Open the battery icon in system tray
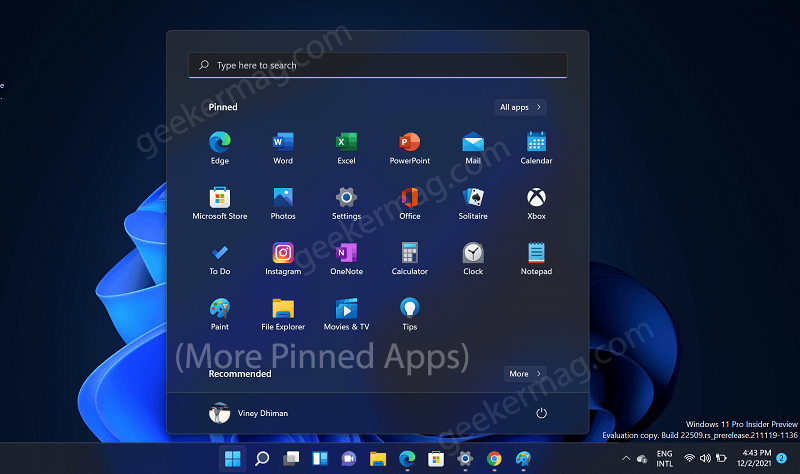This screenshot has width=800, height=474. pos(721,458)
